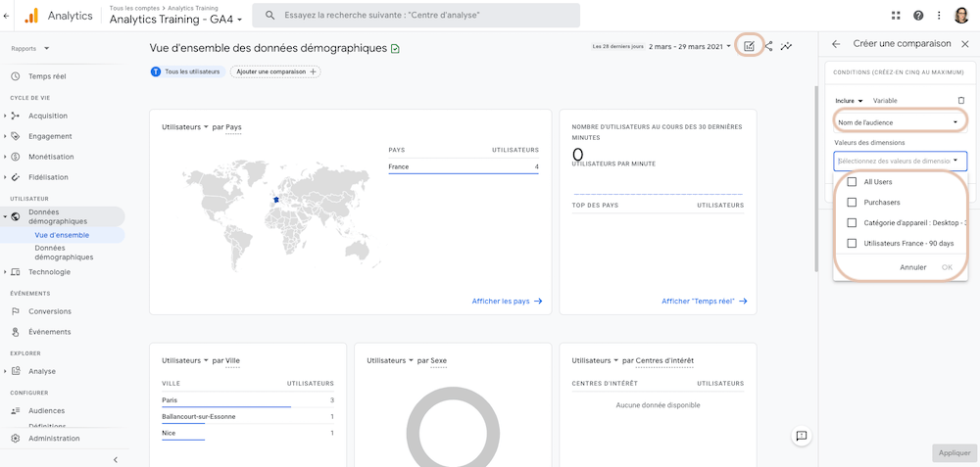Open the Utilisateurs metric dropdown in Pays card
Screen dimensions: 980x467
(x=185, y=126)
